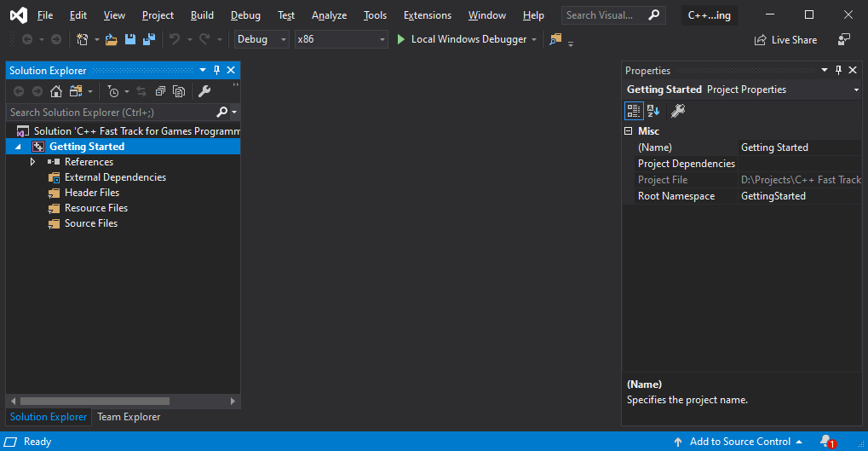Toggle Categorized view in Properties panel
The image size is (868, 451).
pos(634,111)
